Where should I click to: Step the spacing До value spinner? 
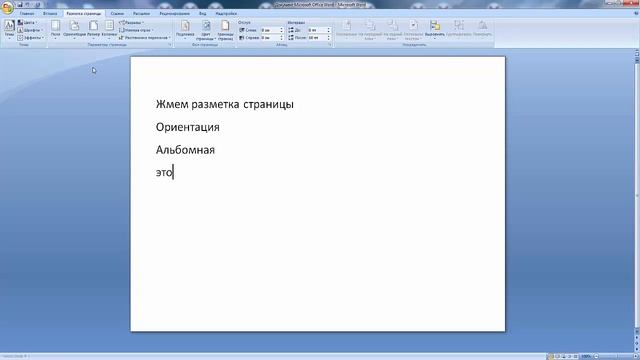tap(329, 30)
